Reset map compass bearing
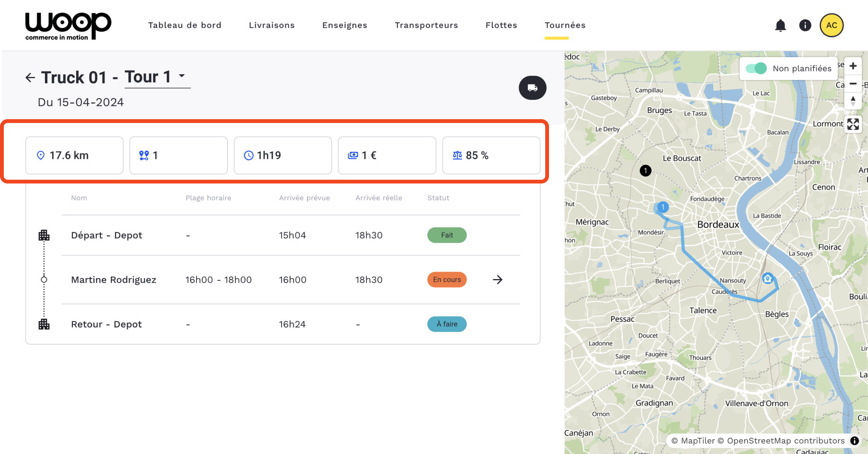The width and height of the screenshot is (868, 454). (x=853, y=100)
